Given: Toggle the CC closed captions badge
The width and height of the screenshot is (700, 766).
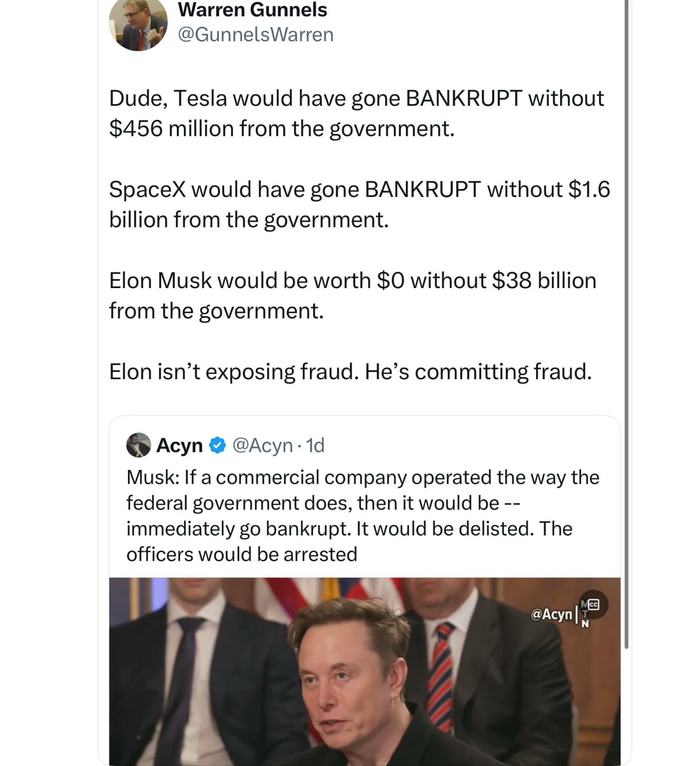Looking at the screenshot, I should click(593, 604).
